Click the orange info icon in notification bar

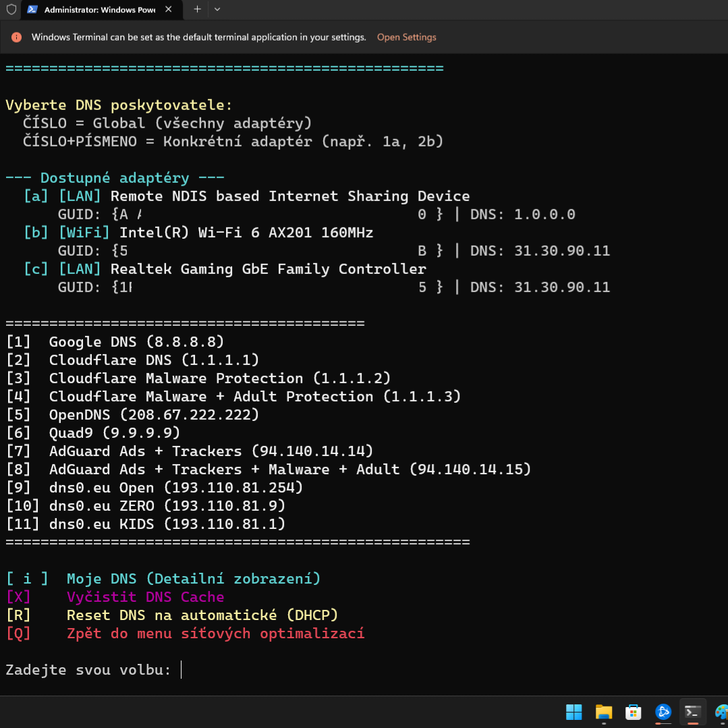tap(17, 37)
